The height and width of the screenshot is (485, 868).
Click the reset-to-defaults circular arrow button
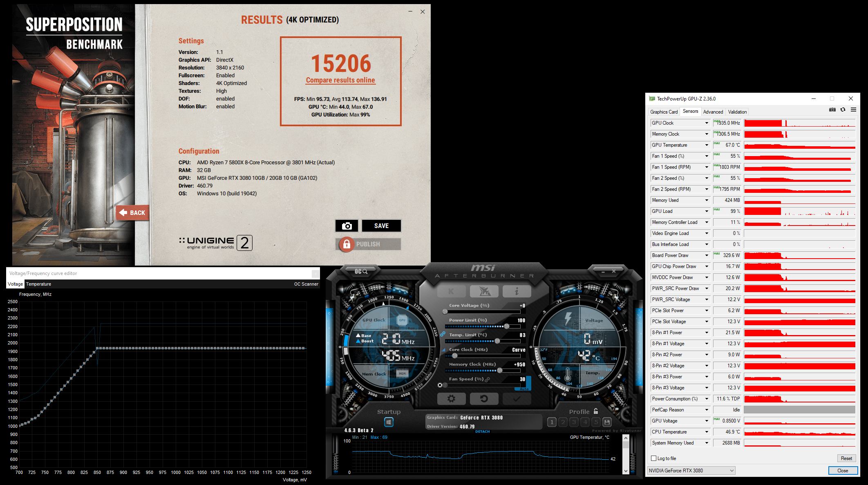[x=484, y=399]
